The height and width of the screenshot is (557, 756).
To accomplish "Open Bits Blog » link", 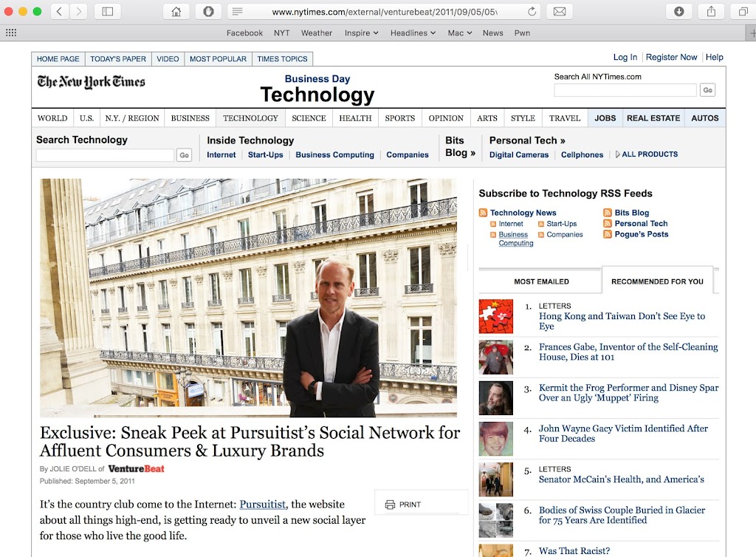I will 460,146.
